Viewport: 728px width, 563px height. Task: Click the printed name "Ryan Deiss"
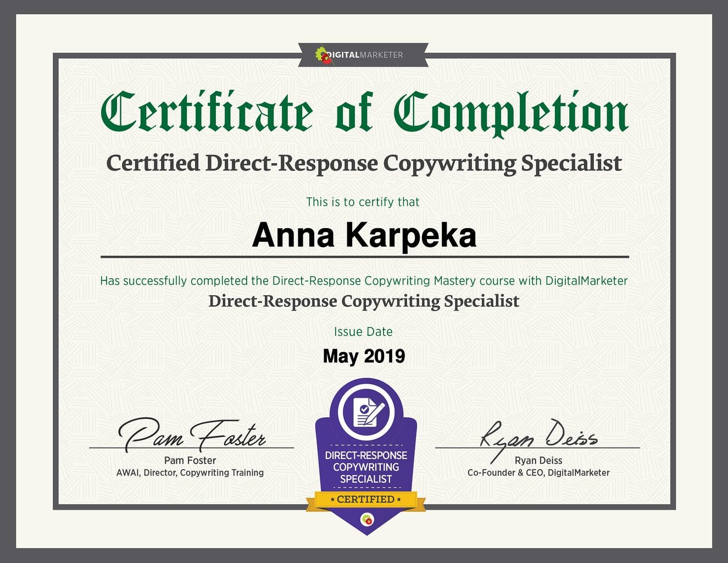pyautogui.click(x=538, y=460)
